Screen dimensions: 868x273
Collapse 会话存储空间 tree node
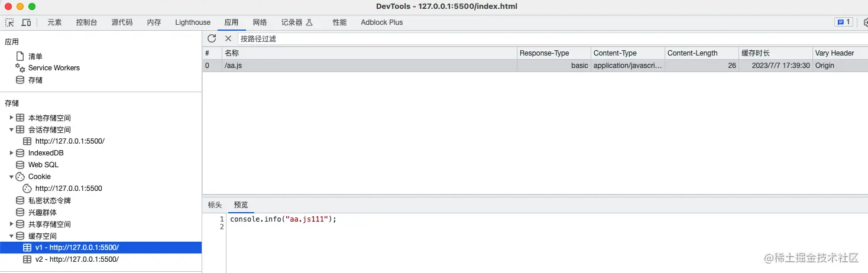(x=11, y=129)
